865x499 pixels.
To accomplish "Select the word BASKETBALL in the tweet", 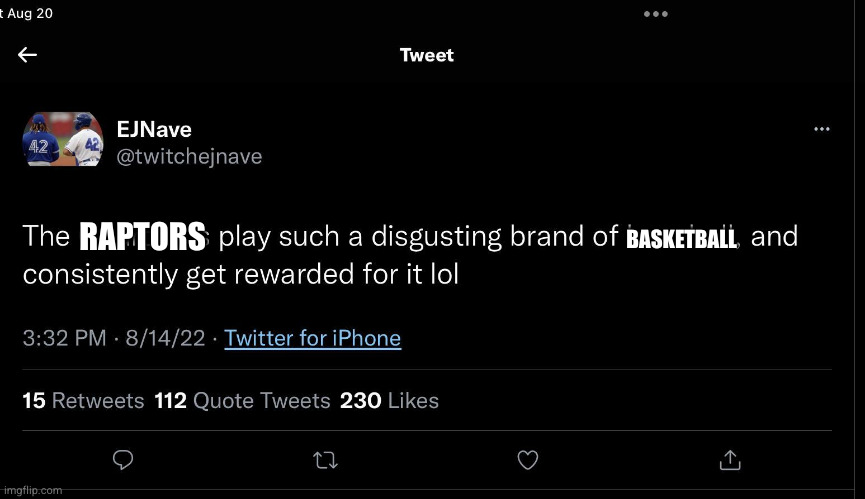I will [x=681, y=239].
